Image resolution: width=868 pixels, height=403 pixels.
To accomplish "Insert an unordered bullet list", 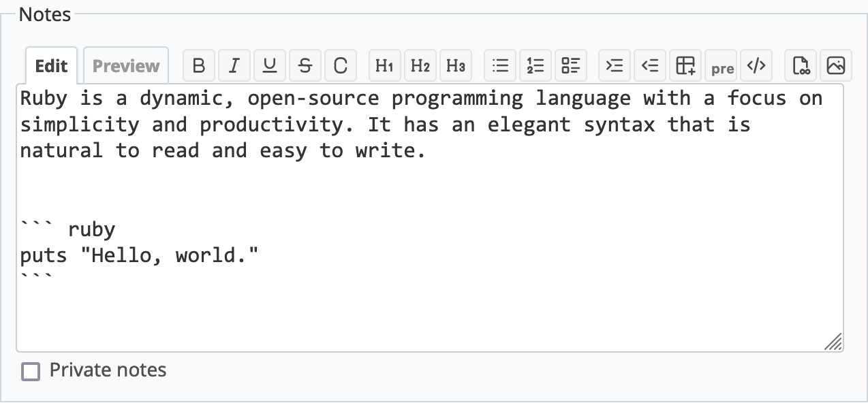I will point(500,65).
